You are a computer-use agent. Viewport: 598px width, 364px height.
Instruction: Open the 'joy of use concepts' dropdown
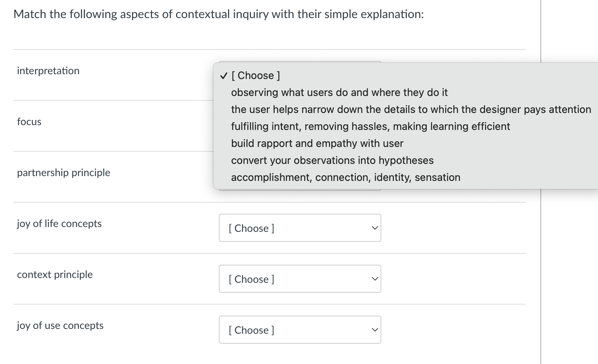click(x=299, y=330)
